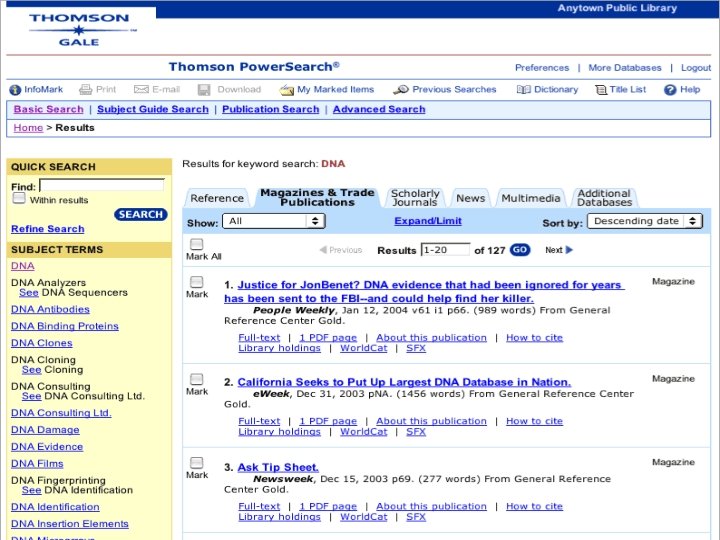Mark the California Seeks DNA Database article
The width and height of the screenshot is (720, 540).
point(197,379)
